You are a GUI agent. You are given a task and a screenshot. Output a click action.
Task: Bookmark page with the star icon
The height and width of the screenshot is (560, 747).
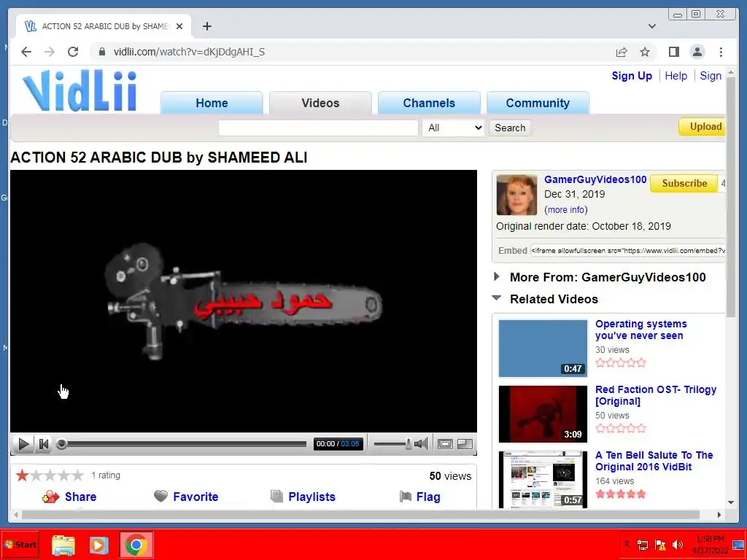point(645,52)
